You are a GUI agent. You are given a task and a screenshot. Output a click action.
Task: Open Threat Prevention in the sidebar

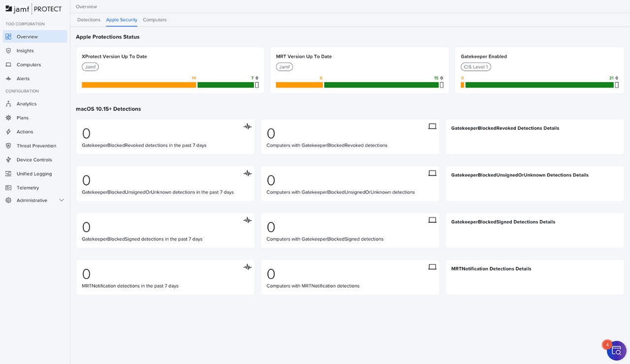click(36, 146)
